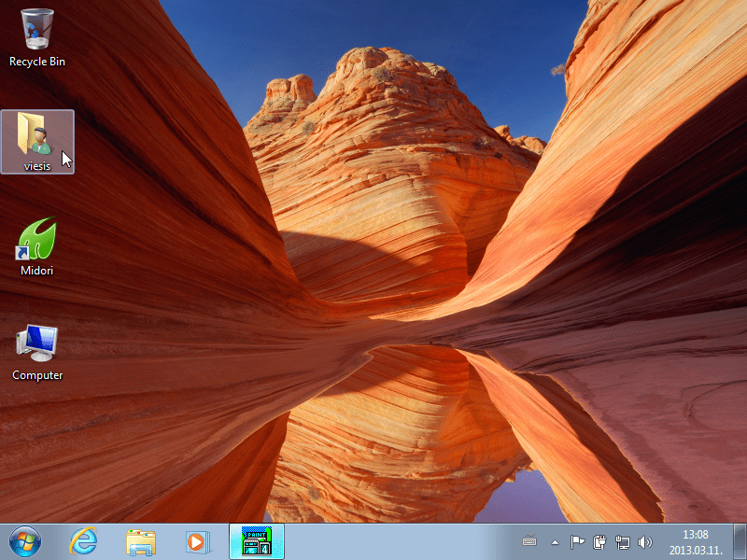Open the network tray icon
Screen dimensions: 747x560
tap(622, 542)
